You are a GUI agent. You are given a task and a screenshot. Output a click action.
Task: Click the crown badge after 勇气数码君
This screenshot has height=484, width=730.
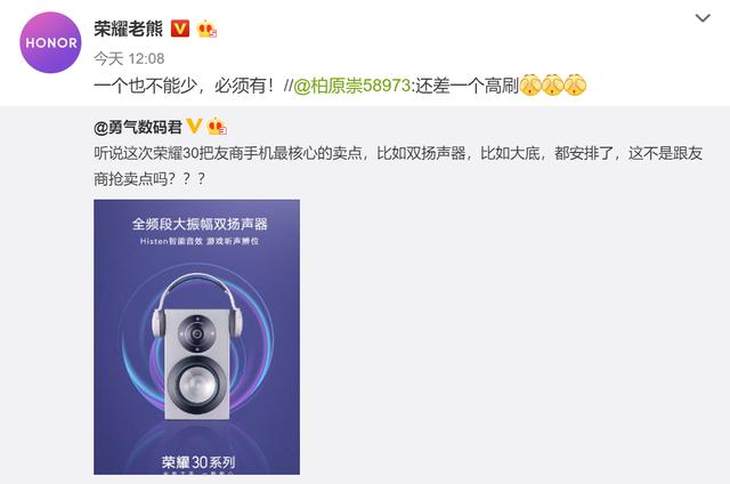(x=216, y=127)
